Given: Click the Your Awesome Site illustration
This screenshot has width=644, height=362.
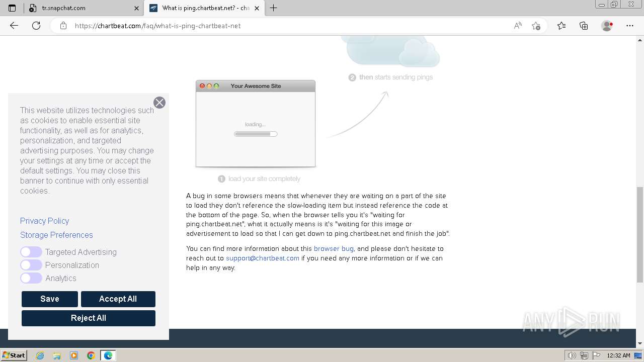Looking at the screenshot, I should (x=256, y=124).
